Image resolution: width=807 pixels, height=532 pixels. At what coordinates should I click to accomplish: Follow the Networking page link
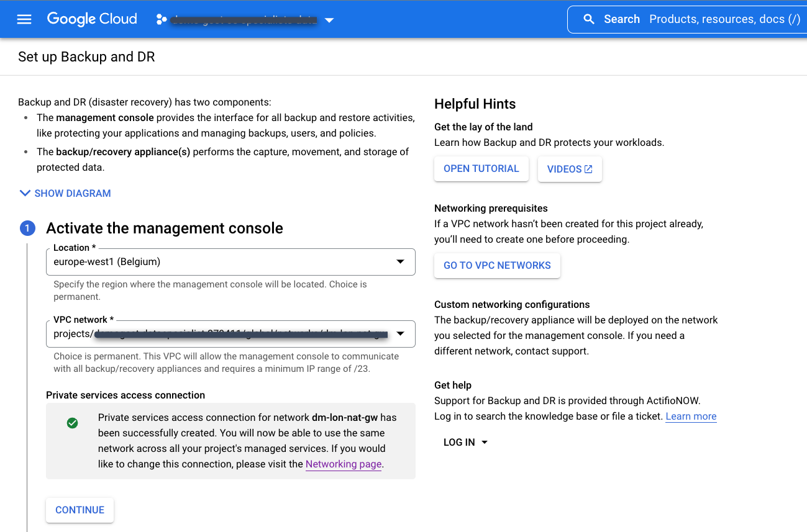343,464
